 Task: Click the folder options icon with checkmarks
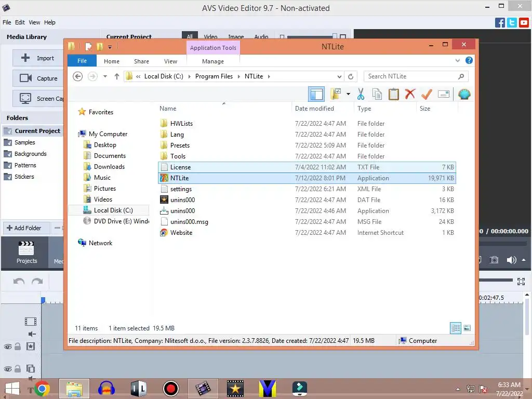click(336, 94)
